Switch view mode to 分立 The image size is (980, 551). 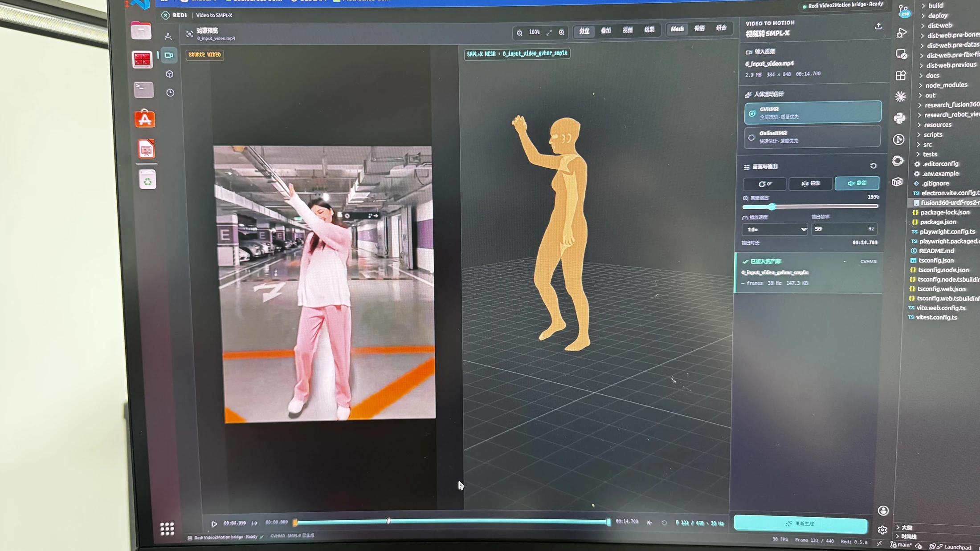[584, 31]
